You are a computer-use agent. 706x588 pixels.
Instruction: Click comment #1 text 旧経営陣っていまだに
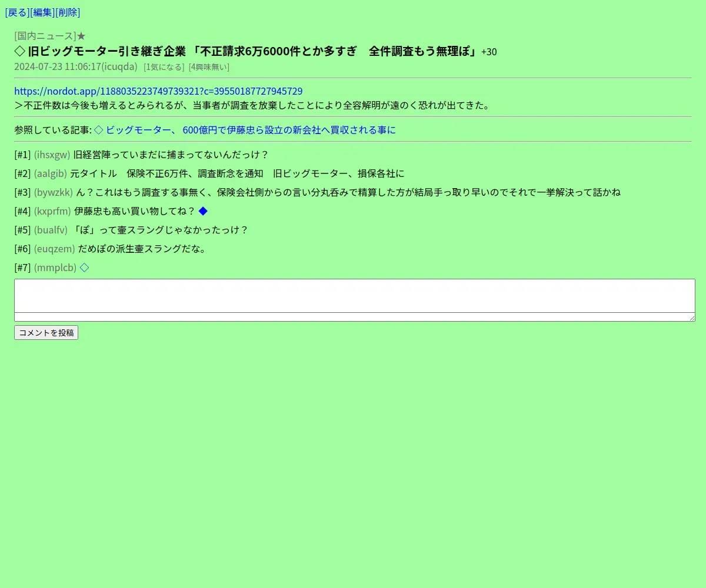tap(171, 155)
